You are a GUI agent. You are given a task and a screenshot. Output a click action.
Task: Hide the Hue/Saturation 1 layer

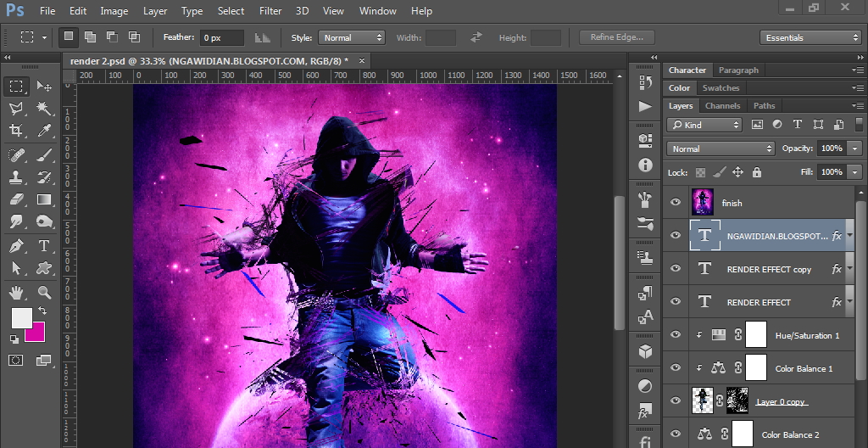(x=676, y=334)
